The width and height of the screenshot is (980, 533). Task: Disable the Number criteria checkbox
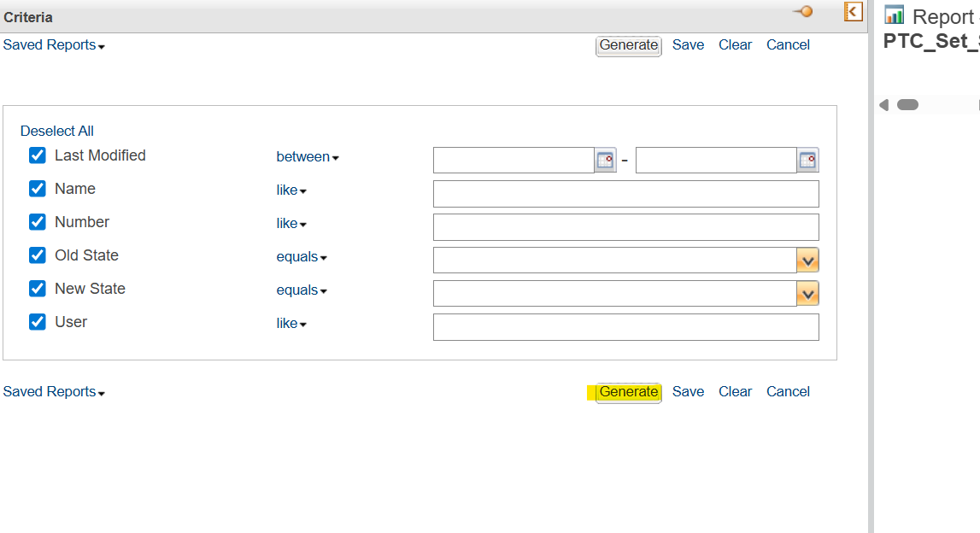pos(37,221)
